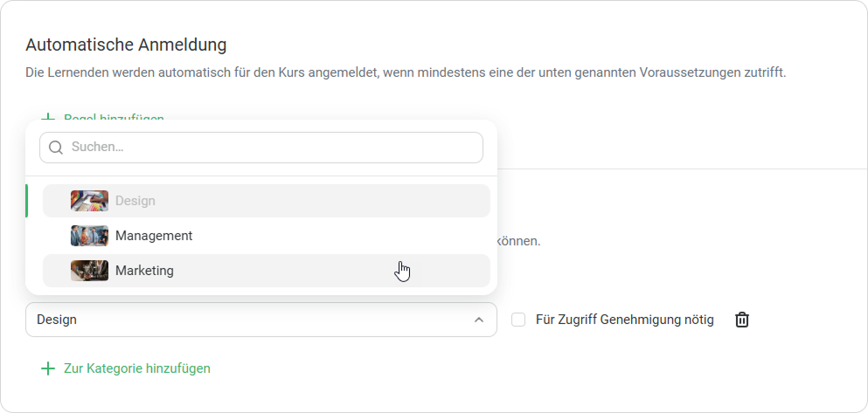Click plus icon beside Regel hinzufügen
868x413 pixels.
pos(48,118)
